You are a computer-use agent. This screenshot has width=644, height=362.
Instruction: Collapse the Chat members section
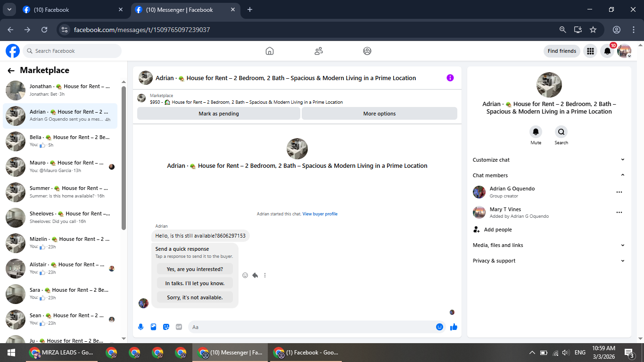[549, 175]
